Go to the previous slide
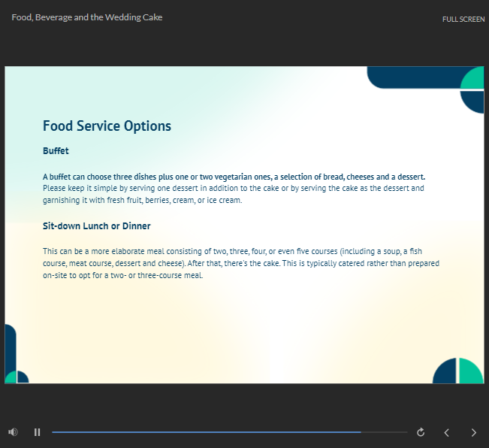Viewport: 489px width, 448px height. click(447, 432)
